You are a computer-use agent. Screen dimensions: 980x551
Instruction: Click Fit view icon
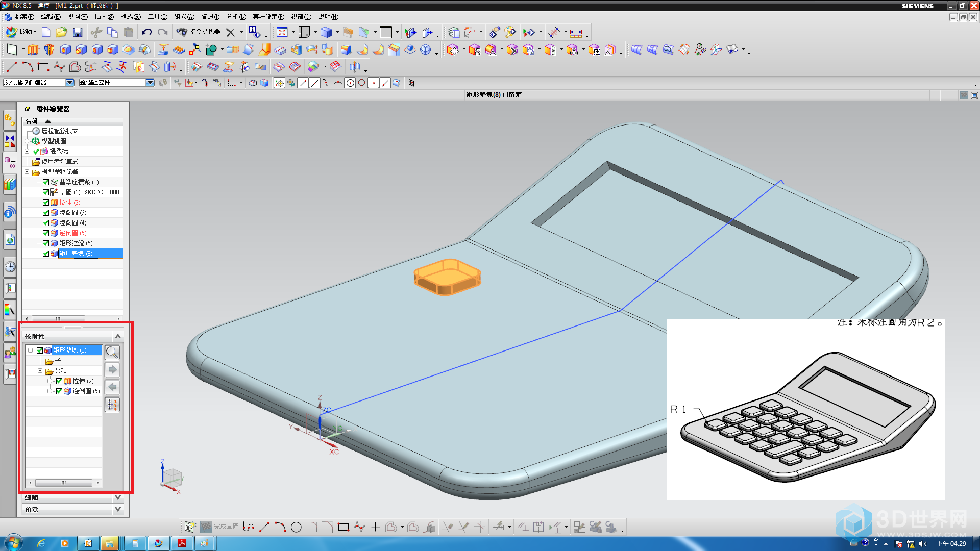(x=282, y=32)
